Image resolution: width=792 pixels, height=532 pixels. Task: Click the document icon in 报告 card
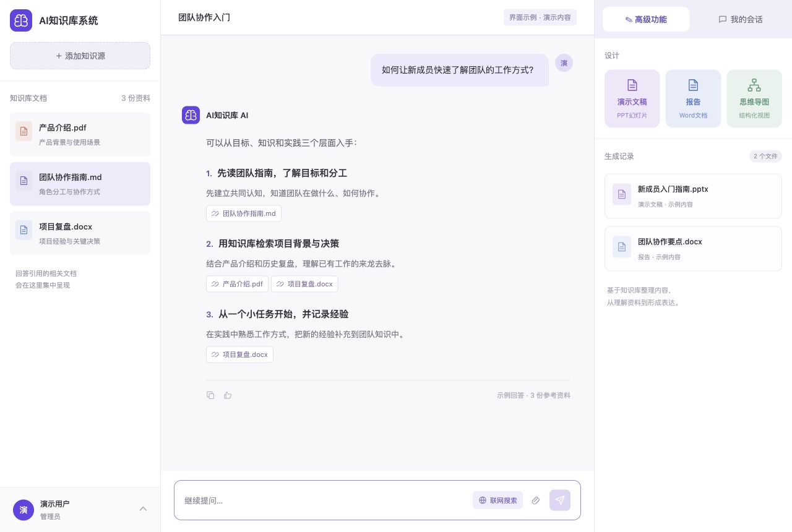coord(693,85)
